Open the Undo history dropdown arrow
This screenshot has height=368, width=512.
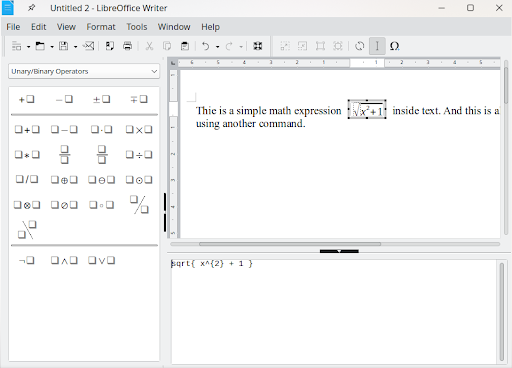pos(218,47)
